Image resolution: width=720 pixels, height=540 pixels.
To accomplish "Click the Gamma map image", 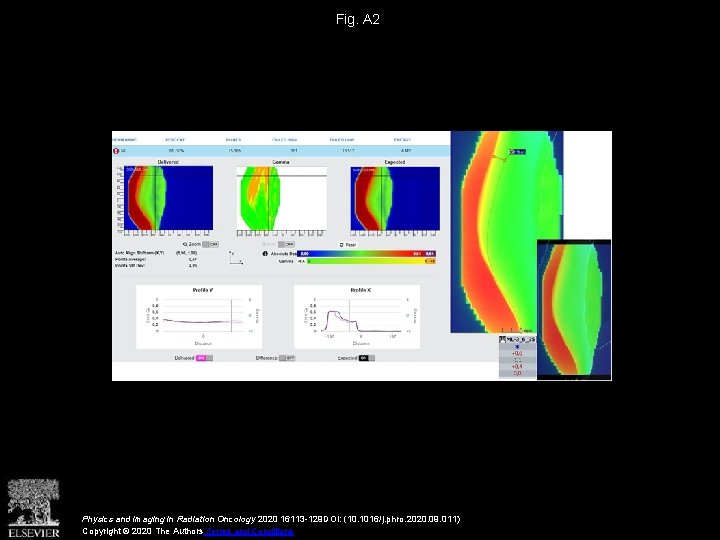I will (x=281, y=198).
